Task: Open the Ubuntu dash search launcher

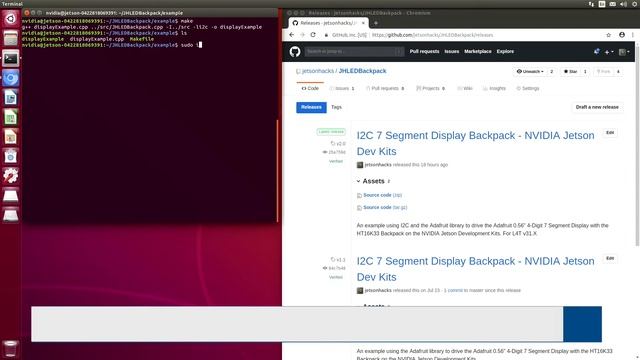Action: pos(11,19)
